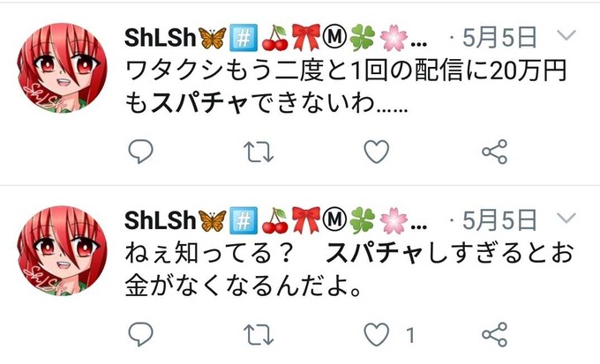Open the first tweet's chevron menu
This screenshot has width=600, height=364.
[566, 35]
